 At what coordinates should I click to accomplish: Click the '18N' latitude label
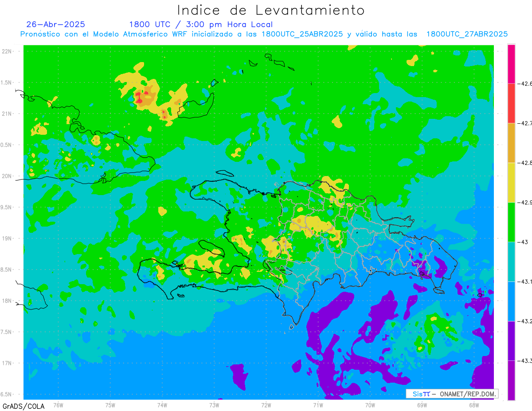[7, 301]
